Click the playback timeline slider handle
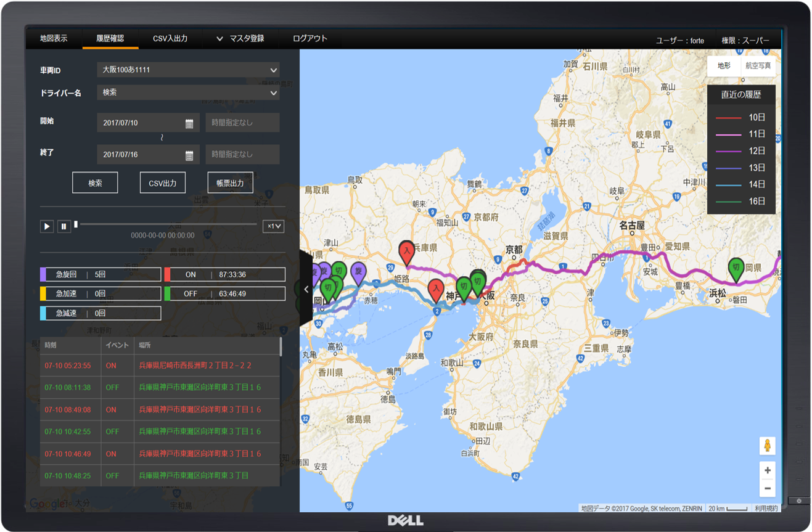This screenshot has width=812, height=532. 76,224
